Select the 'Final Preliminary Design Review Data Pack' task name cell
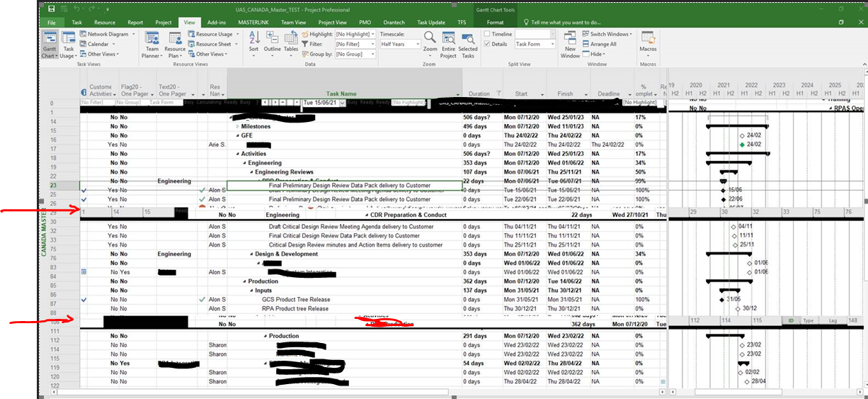The image size is (868, 399). (x=345, y=186)
